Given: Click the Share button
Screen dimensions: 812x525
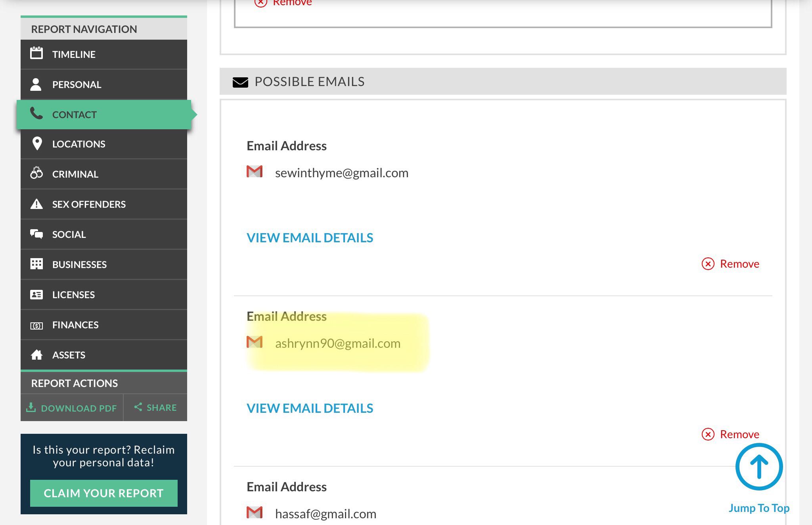Looking at the screenshot, I should click(155, 408).
